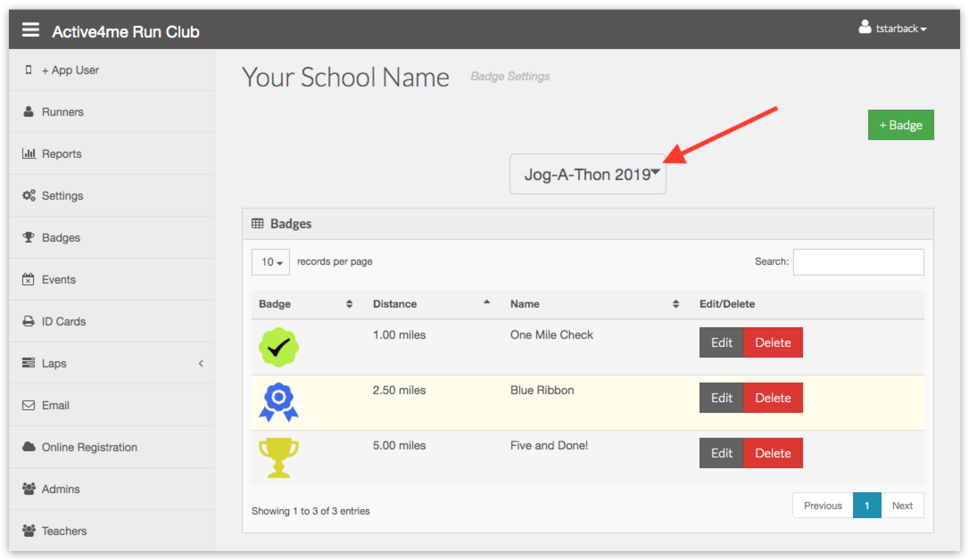Open the Jog-A-Thon 2019 event dropdown
This screenshot has height=560, width=969.
point(588,174)
